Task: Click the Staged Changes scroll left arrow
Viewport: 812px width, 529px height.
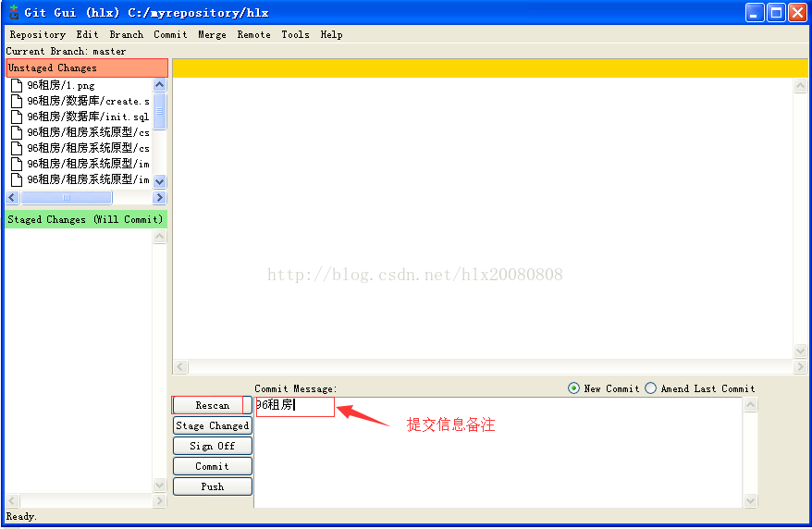Action: 12,500
